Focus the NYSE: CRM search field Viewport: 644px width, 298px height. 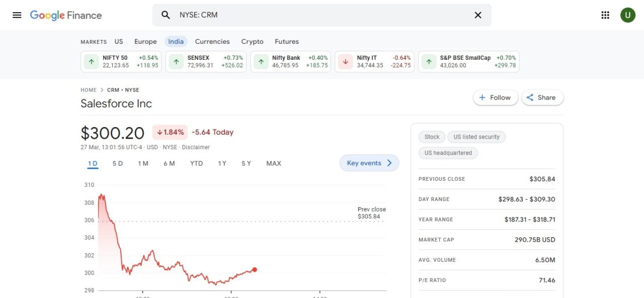click(x=322, y=15)
